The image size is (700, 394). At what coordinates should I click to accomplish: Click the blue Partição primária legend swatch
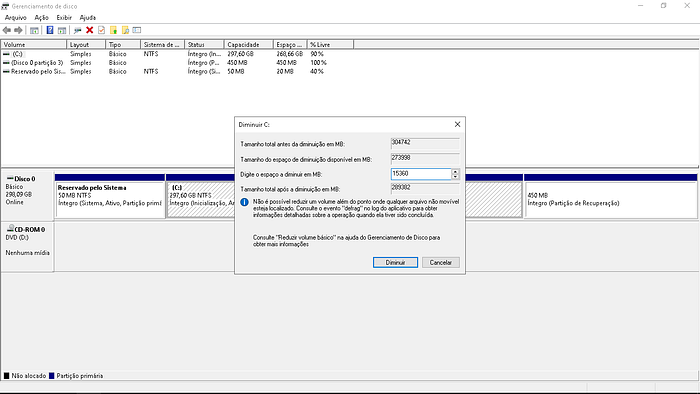pos(51,376)
